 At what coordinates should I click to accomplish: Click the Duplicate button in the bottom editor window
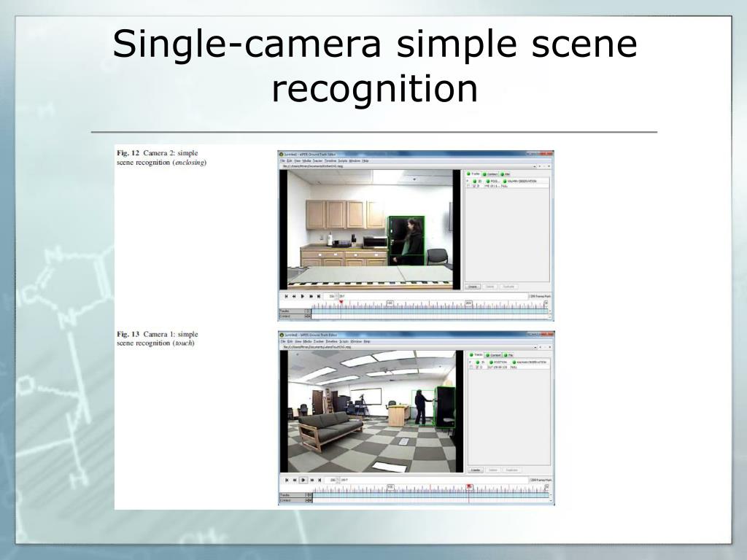[511, 470]
